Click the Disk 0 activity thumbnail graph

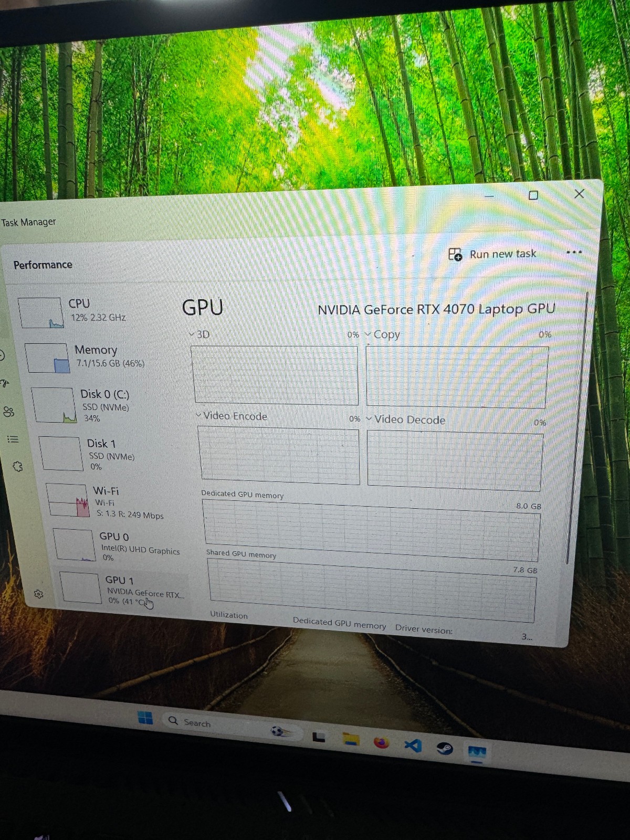(x=54, y=405)
